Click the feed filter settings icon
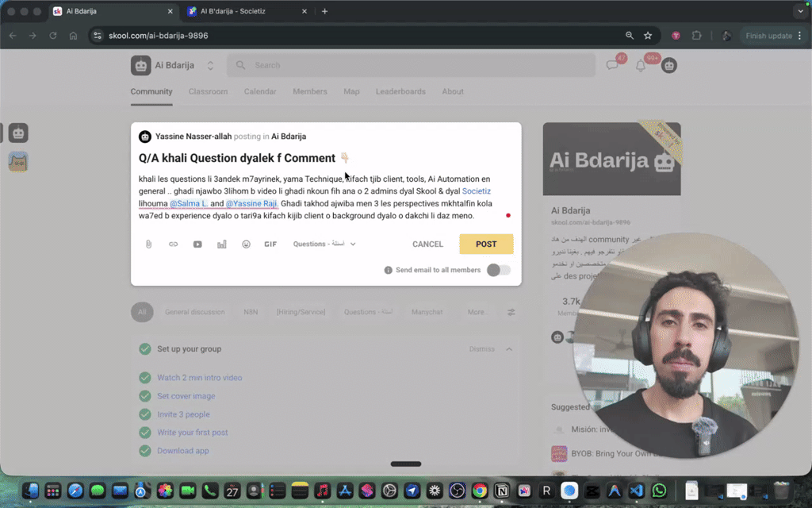Image resolution: width=812 pixels, height=508 pixels. [x=511, y=312]
